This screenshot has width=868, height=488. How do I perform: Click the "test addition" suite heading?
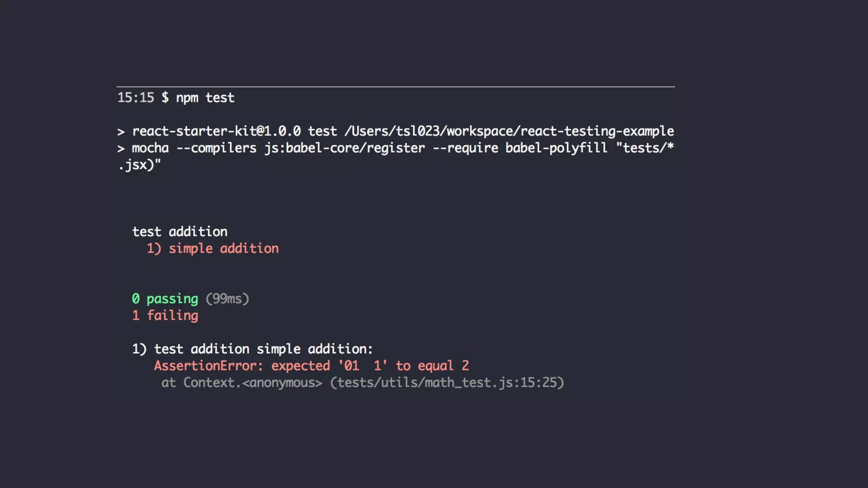180,232
